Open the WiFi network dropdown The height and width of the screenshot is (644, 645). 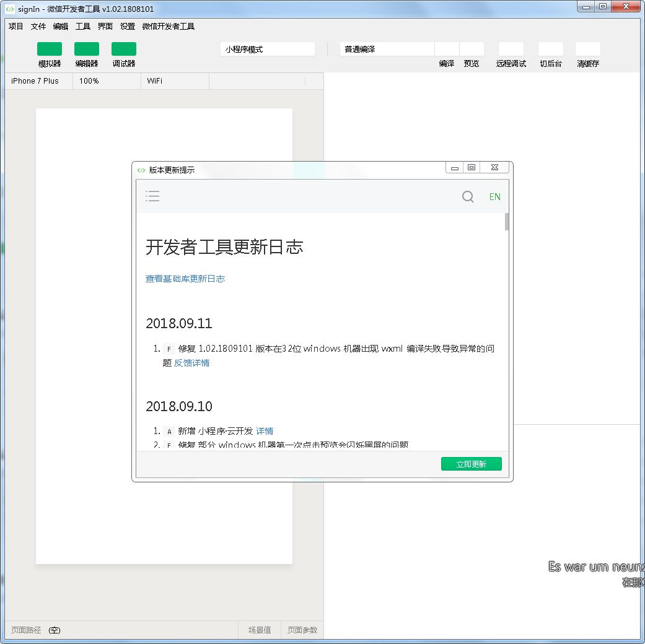point(175,81)
